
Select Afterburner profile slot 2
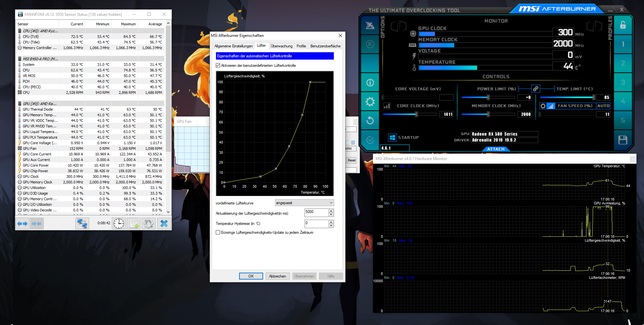tap(623, 63)
